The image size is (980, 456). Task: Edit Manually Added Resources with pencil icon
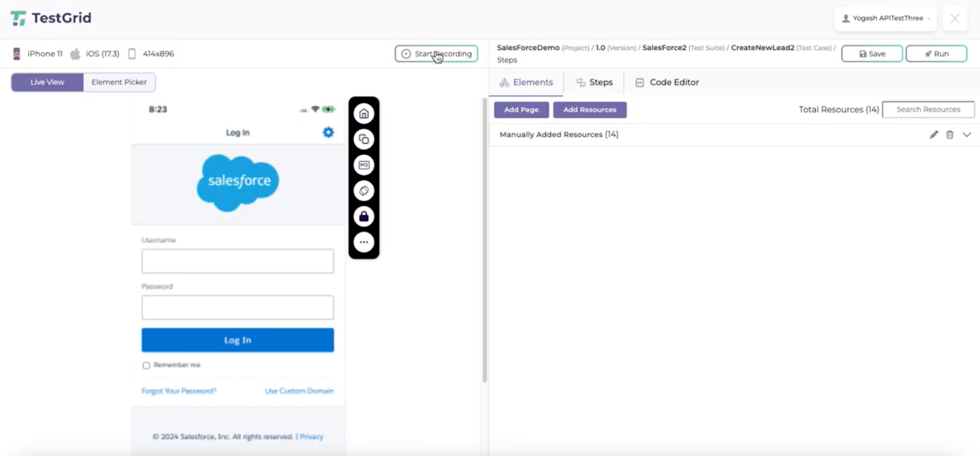[933, 135]
